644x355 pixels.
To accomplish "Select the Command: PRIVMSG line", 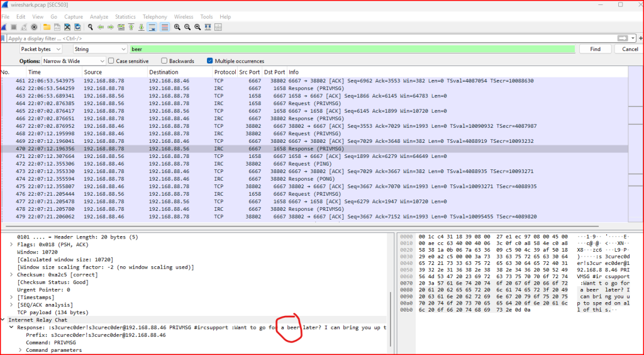I will (51, 342).
